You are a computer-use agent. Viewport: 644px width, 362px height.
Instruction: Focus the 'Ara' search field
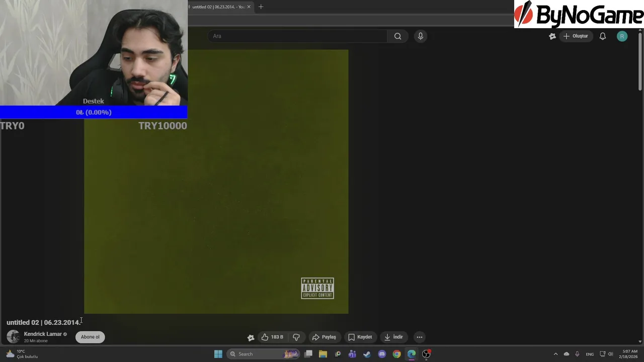click(297, 36)
